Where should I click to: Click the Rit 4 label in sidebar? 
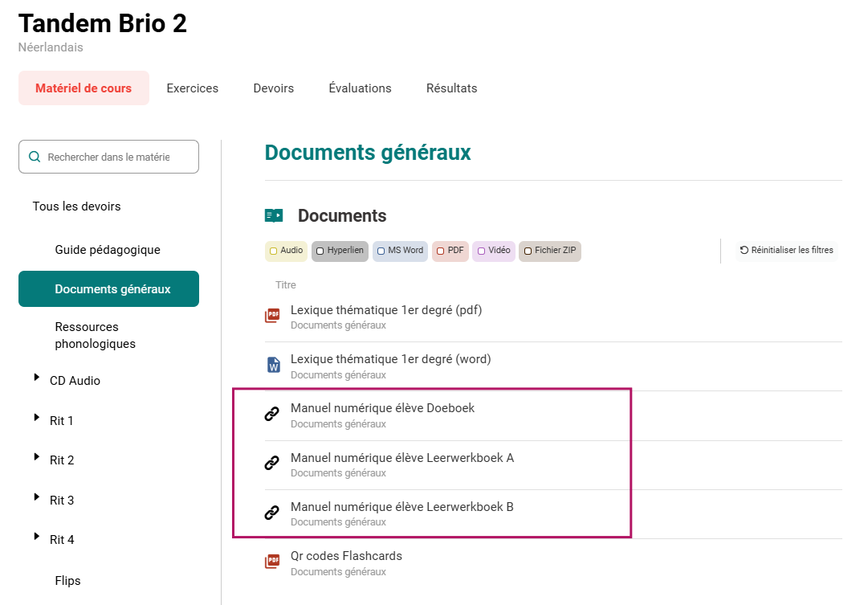coord(62,540)
